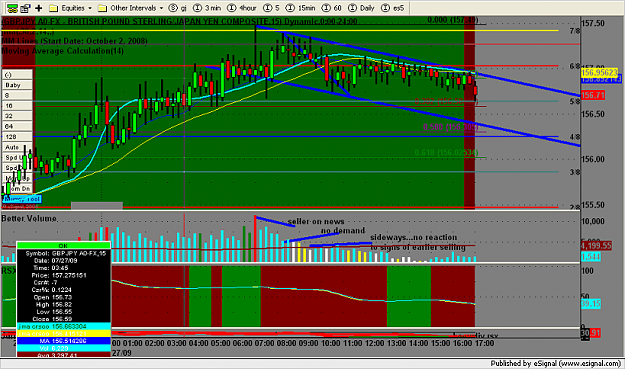Image resolution: width=625 pixels, height=369 pixels.
Task: Click the 'Date: 07/27/09' data row
Action: tap(63, 261)
